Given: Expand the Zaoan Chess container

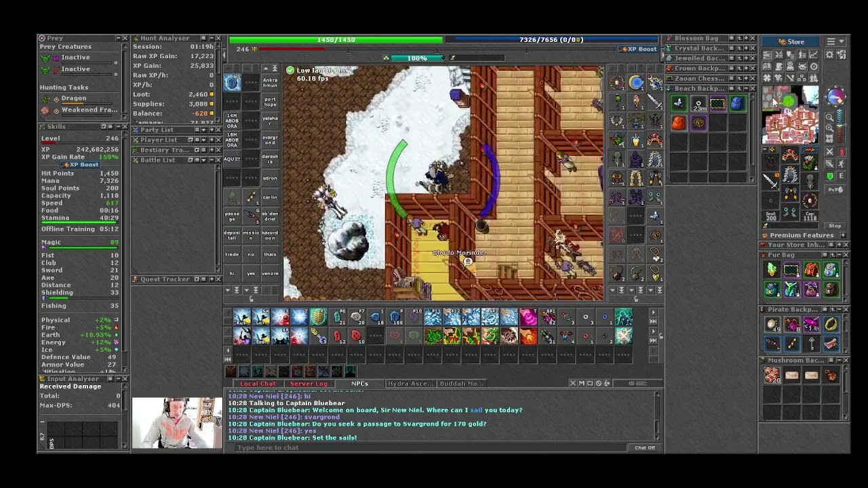Looking at the screenshot, I should pos(746,79).
